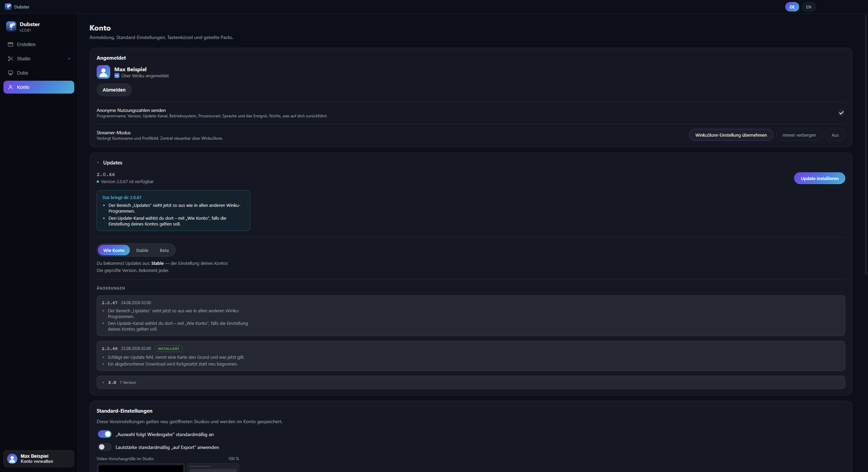Enable 'Lautstärke standardmäßig auf Export' toggle

tap(105, 447)
